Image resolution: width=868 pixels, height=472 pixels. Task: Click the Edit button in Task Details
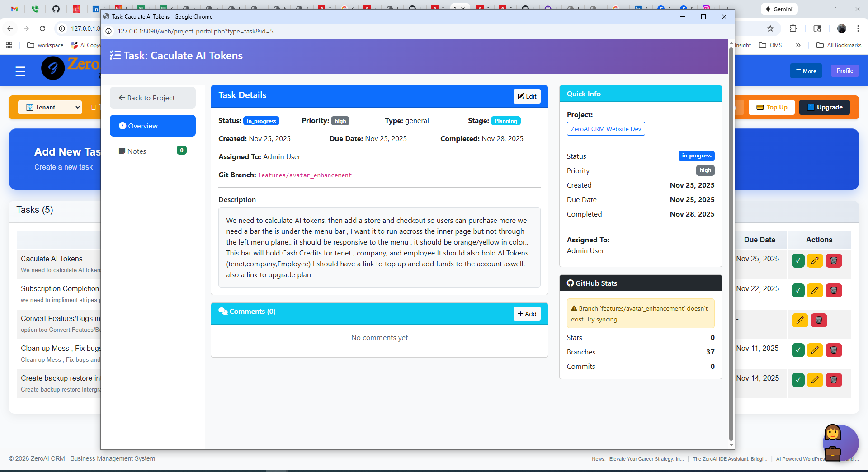tap(527, 96)
